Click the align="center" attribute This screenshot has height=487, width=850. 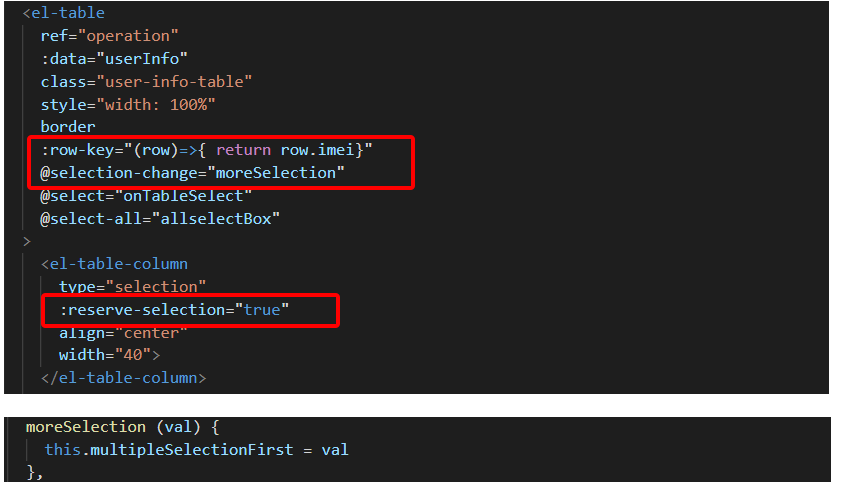tap(123, 332)
